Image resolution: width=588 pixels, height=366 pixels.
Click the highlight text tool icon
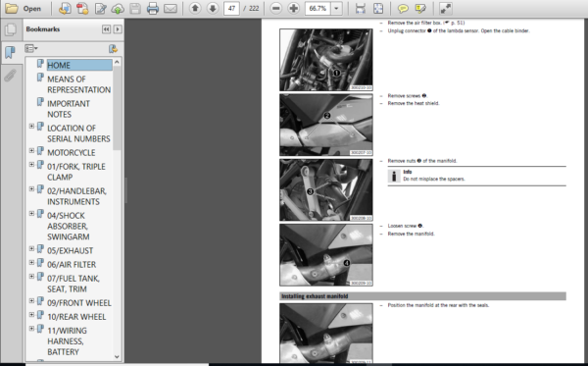click(x=420, y=8)
